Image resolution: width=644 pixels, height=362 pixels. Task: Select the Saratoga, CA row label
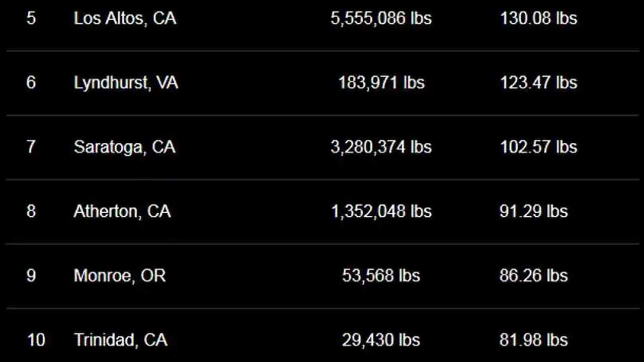click(124, 147)
